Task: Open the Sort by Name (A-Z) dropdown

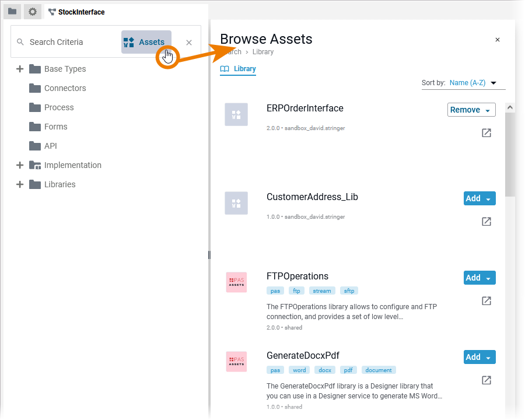Action: [x=473, y=83]
